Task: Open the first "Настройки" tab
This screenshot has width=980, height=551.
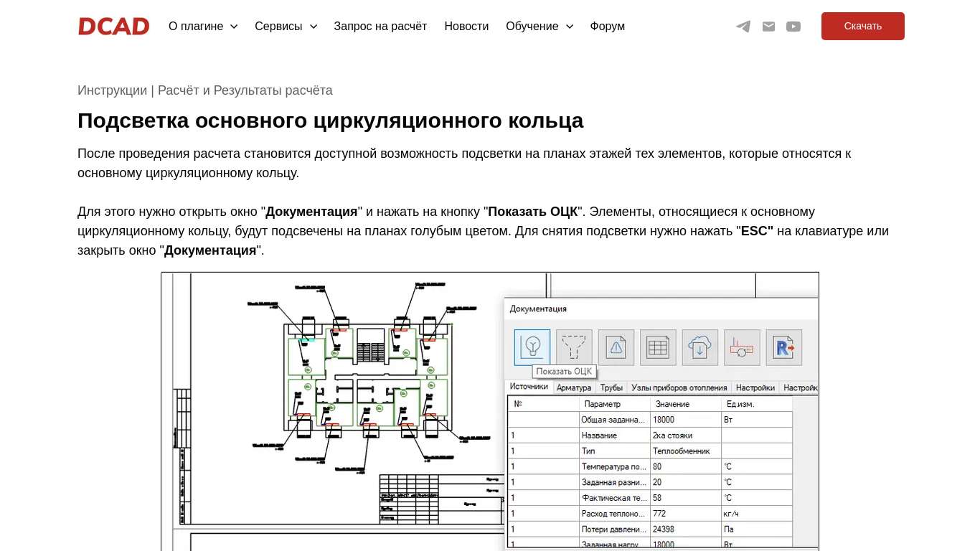Action: point(755,387)
